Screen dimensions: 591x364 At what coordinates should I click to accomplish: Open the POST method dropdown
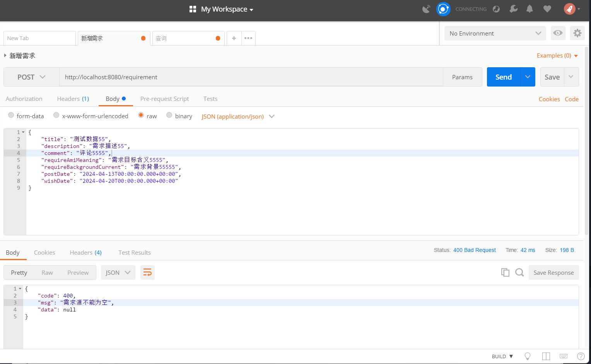(31, 77)
